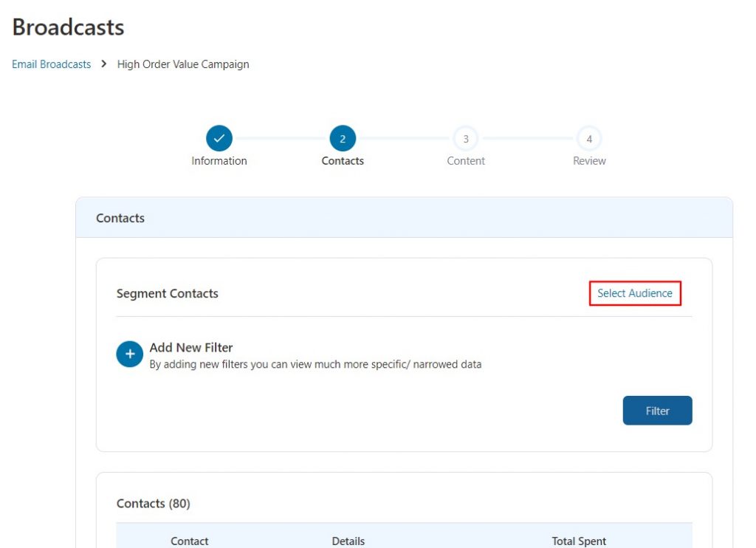The width and height of the screenshot is (756, 548).
Task: Go to step 3 Content circle
Action: (466, 139)
